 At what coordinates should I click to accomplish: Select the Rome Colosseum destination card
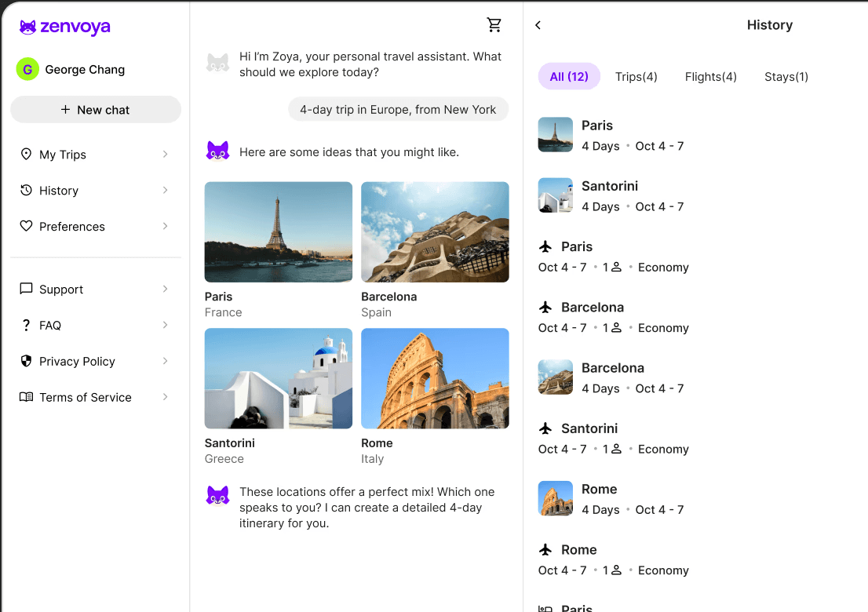435,378
